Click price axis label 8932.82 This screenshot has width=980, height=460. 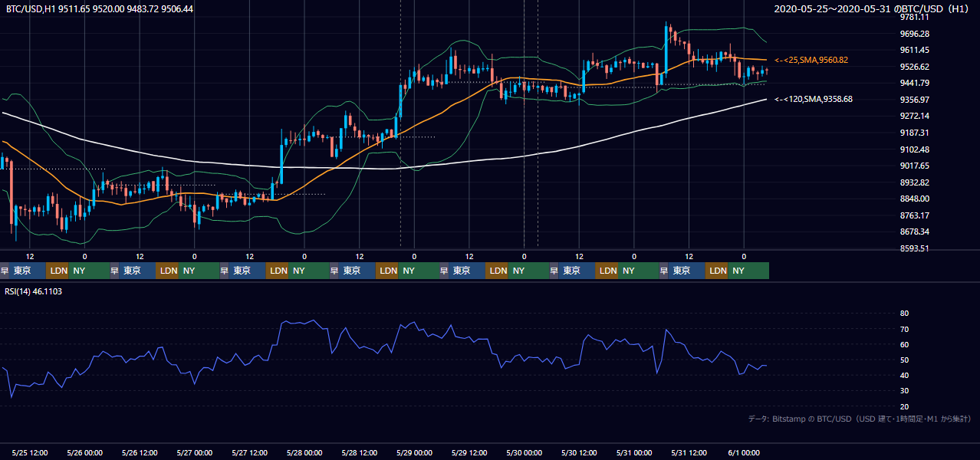[915, 182]
